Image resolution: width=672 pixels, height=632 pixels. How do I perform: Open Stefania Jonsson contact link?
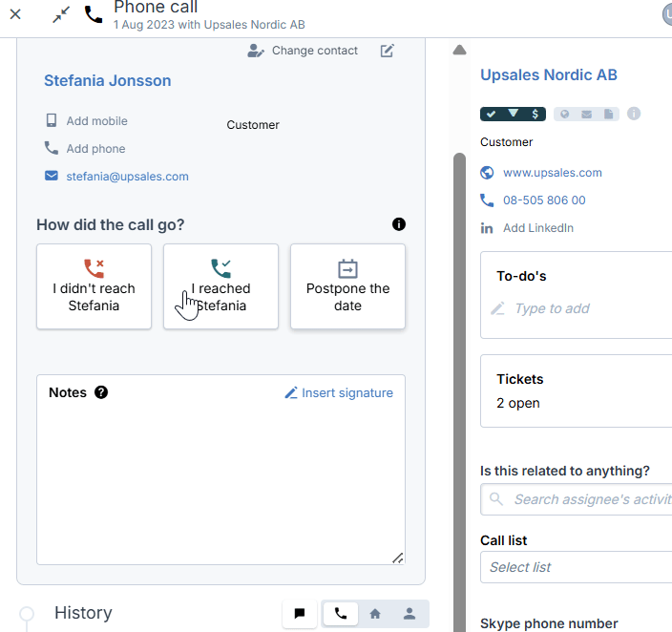[108, 80]
